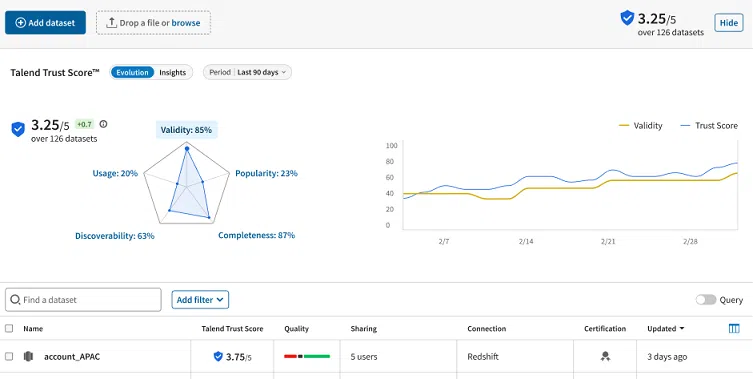Click the top-right Trust Score shield icon
Screen dimensions: 753x379
[627, 18]
